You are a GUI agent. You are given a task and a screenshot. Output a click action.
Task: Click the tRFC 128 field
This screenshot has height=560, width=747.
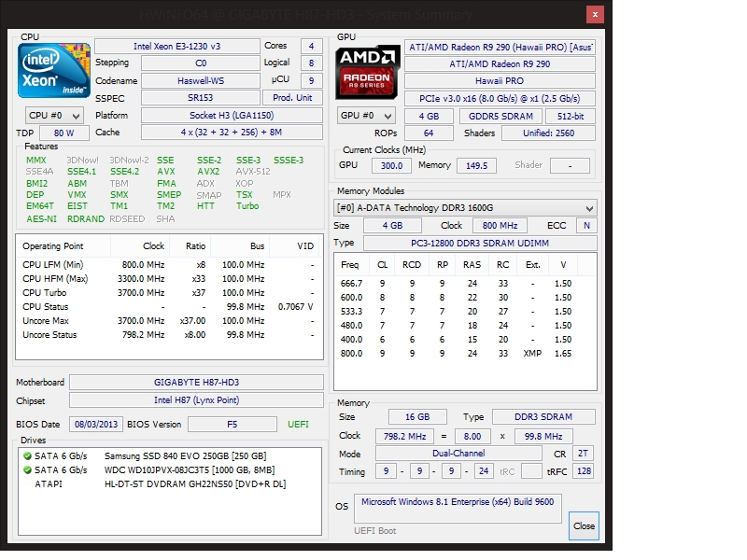coord(584,471)
